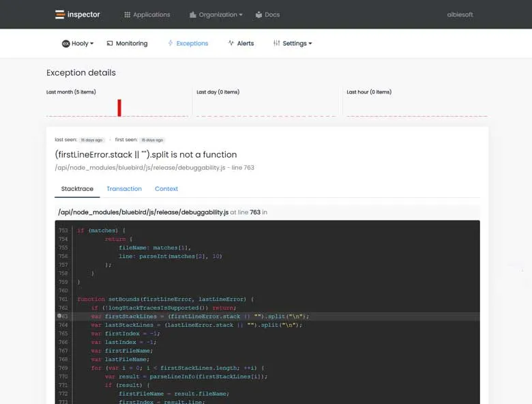The height and width of the screenshot is (404, 532).
Task: Click code line 756 parseInt
Action: point(171,257)
